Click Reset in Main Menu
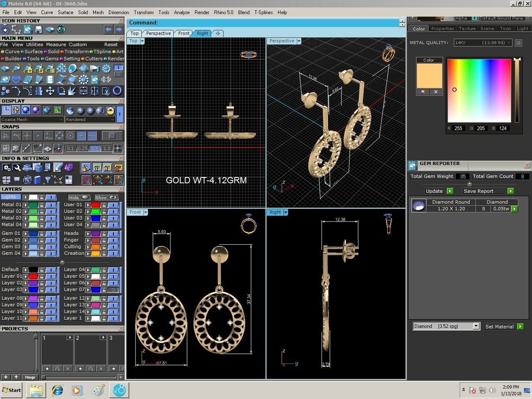 pos(111,44)
